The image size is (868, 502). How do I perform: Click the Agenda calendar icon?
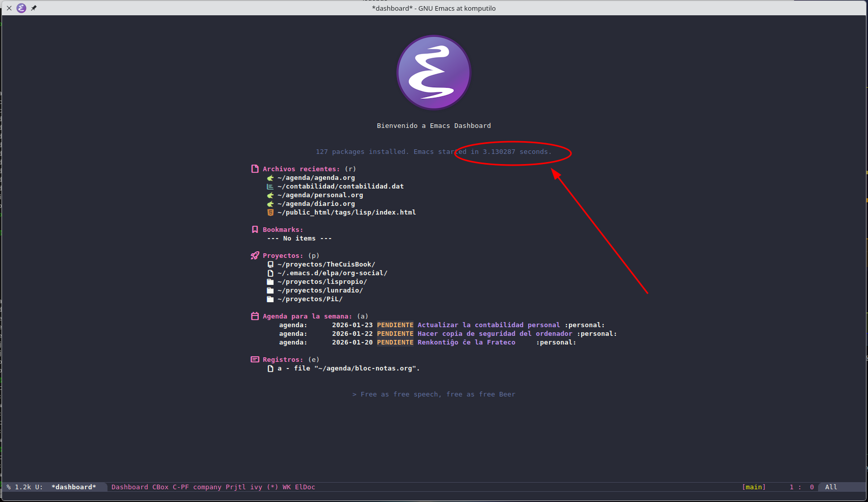point(255,316)
